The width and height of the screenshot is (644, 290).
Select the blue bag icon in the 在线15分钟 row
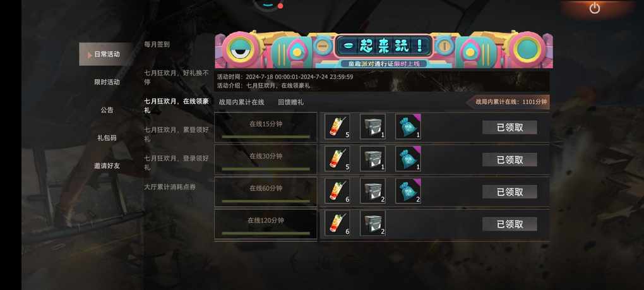pyautogui.click(x=408, y=126)
